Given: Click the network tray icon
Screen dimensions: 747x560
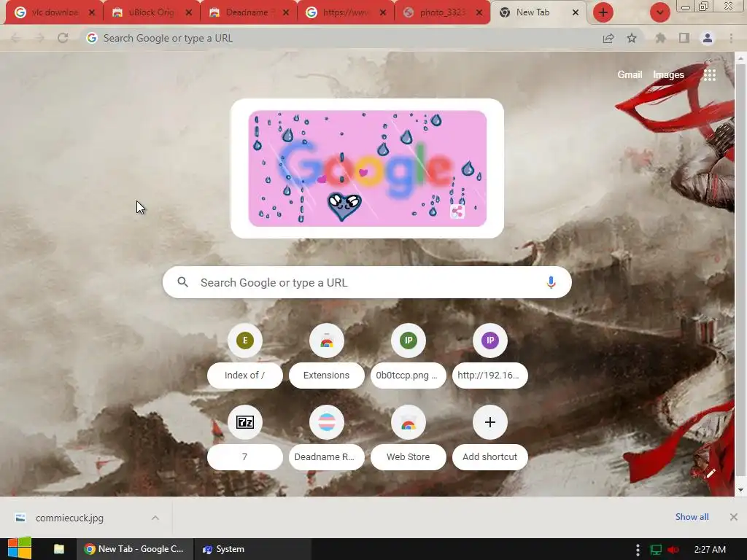Looking at the screenshot, I should click(x=656, y=550).
